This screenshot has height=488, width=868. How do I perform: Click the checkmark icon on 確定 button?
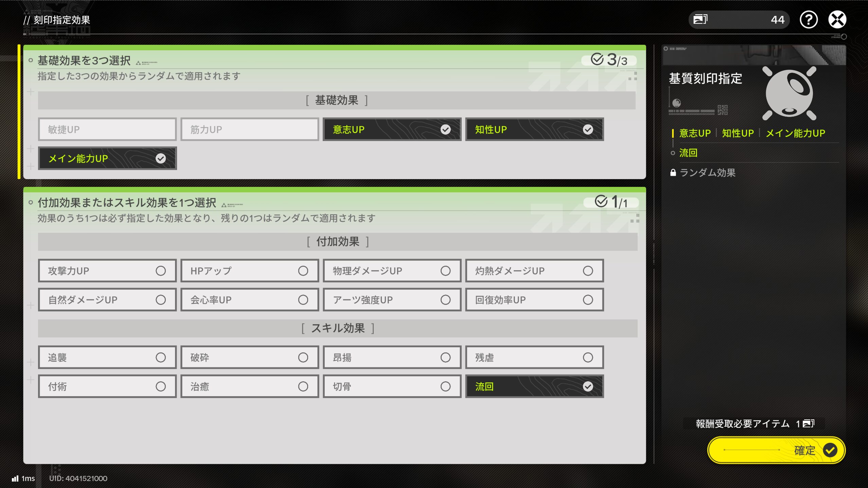click(x=830, y=450)
